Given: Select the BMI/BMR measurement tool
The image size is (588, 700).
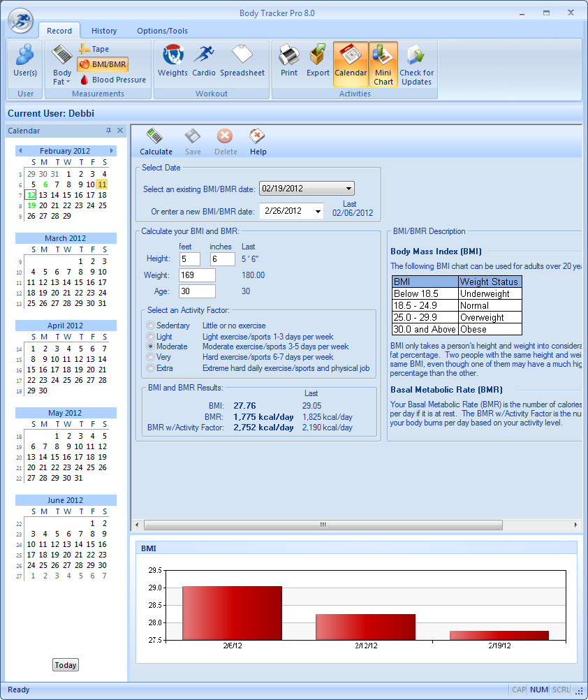Looking at the screenshot, I should coord(103,64).
